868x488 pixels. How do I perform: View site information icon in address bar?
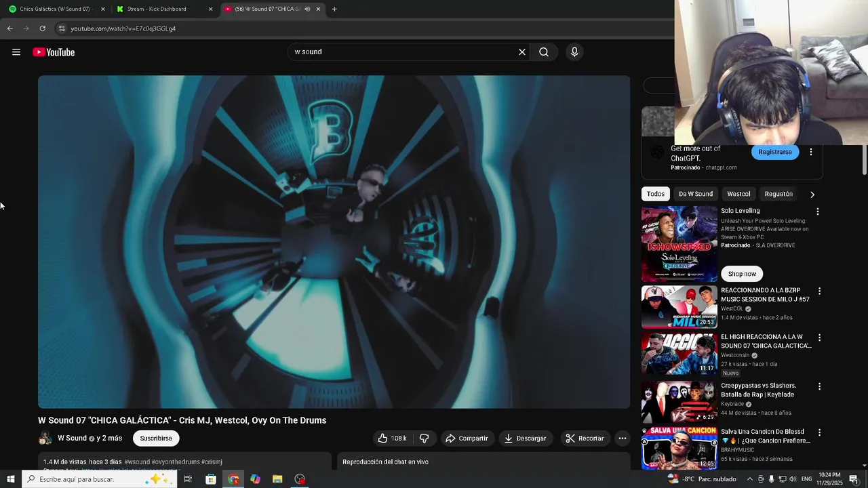pyautogui.click(x=62, y=28)
